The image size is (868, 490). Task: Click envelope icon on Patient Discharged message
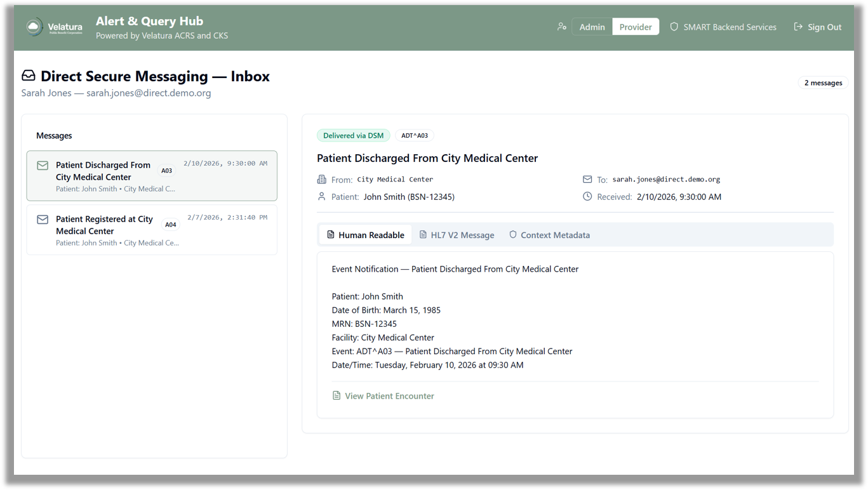pyautogui.click(x=43, y=166)
